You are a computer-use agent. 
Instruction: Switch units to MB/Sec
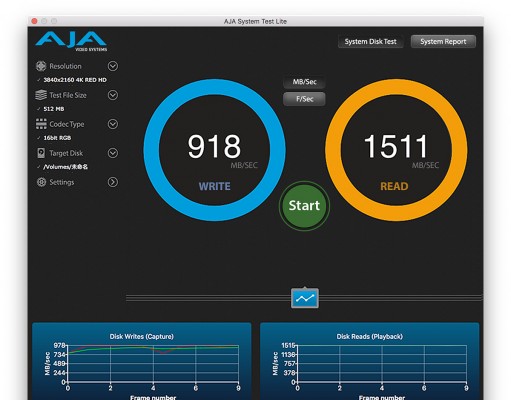click(304, 82)
